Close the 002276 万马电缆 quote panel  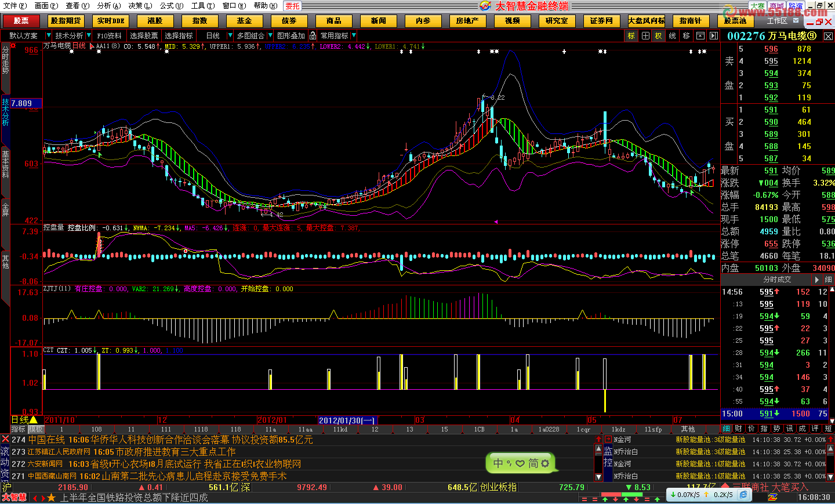point(829,36)
